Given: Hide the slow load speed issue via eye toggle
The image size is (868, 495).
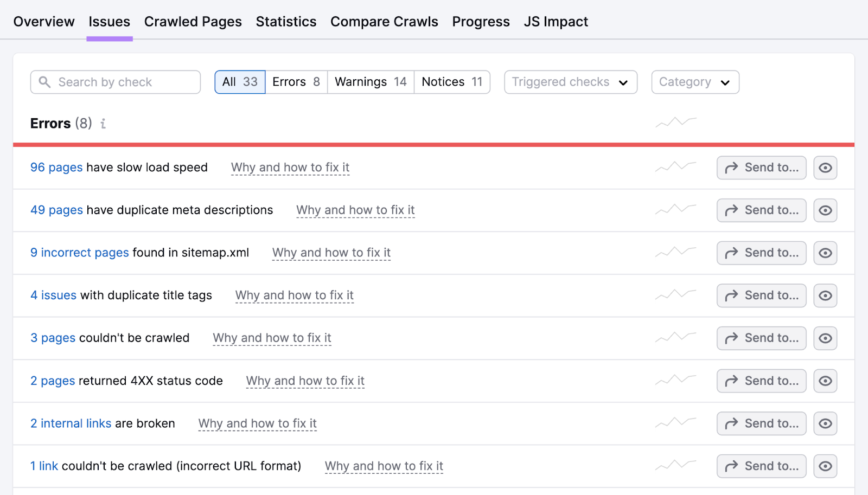Looking at the screenshot, I should tap(825, 168).
